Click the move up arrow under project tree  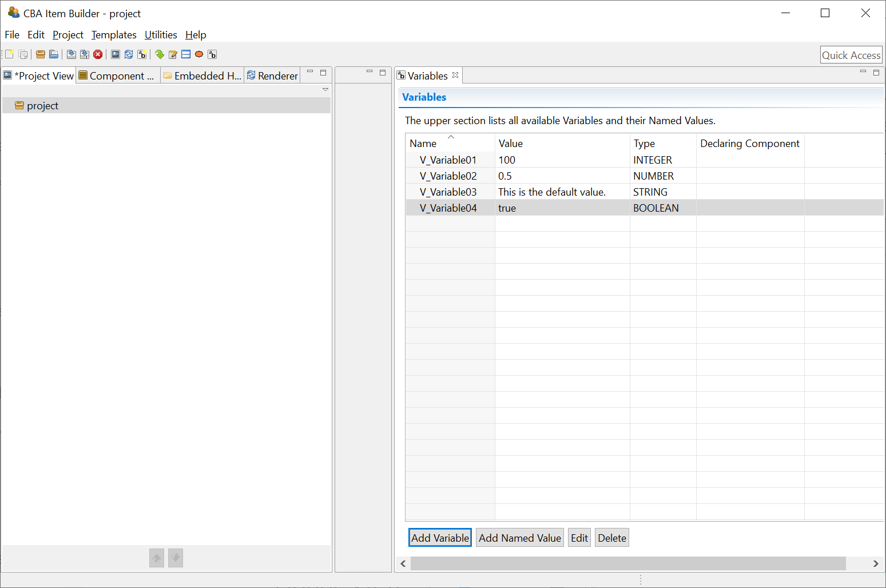click(157, 558)
